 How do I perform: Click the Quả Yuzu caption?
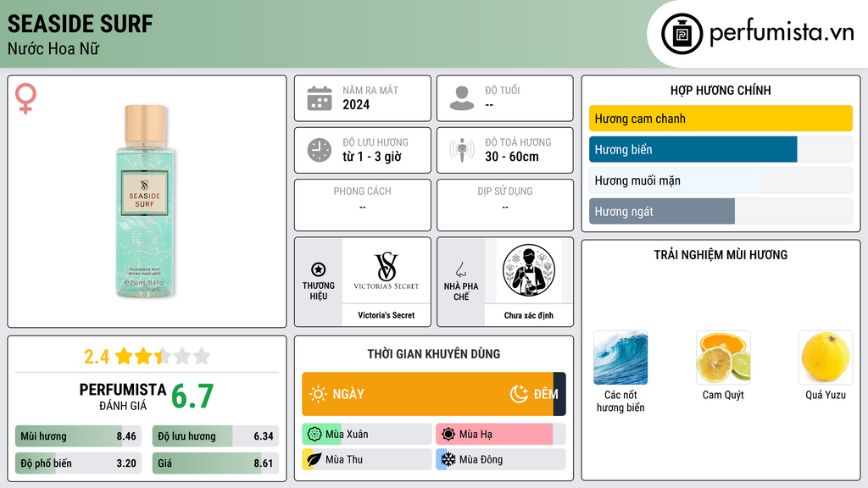pos(826,395)
